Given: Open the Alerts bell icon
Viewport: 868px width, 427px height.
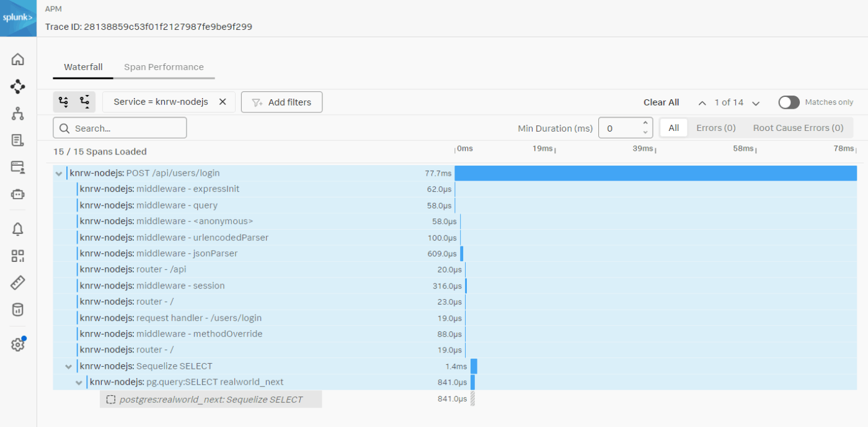Looking at the screenshot, I should (18, 229).
